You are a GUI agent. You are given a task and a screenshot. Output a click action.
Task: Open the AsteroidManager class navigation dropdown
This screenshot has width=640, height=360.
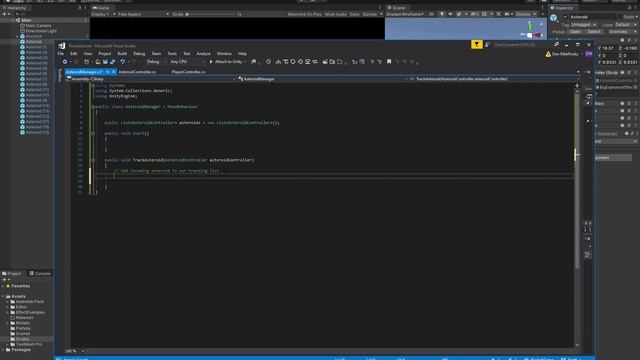click(322, 79)
